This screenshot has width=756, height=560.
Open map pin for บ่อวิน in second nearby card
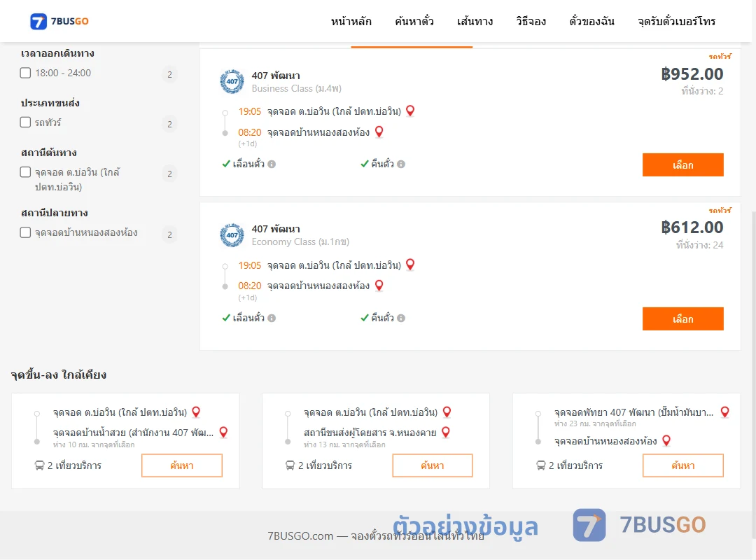click(x=447, y=412)
